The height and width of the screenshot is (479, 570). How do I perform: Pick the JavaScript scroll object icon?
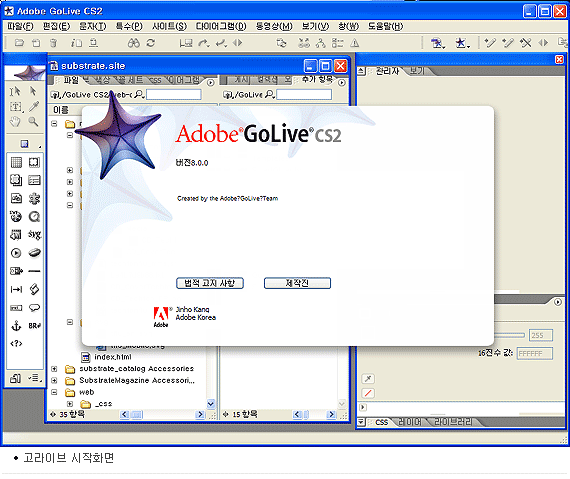click(34, 289)
